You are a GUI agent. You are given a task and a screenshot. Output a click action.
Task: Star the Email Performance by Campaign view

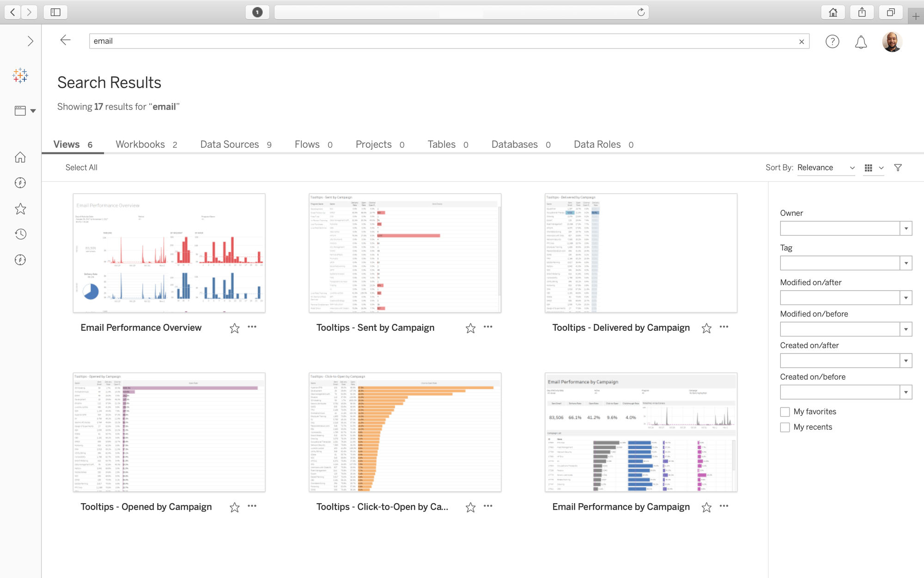(x=706, y=507)
